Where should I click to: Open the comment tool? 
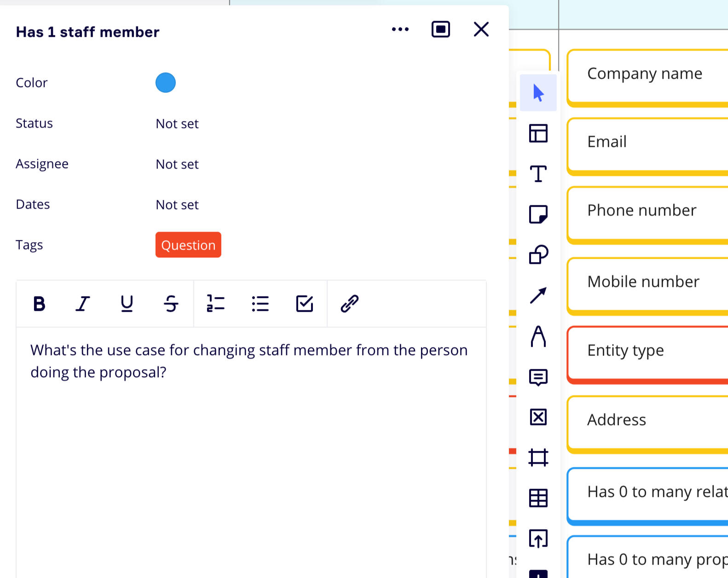[538, 377]
